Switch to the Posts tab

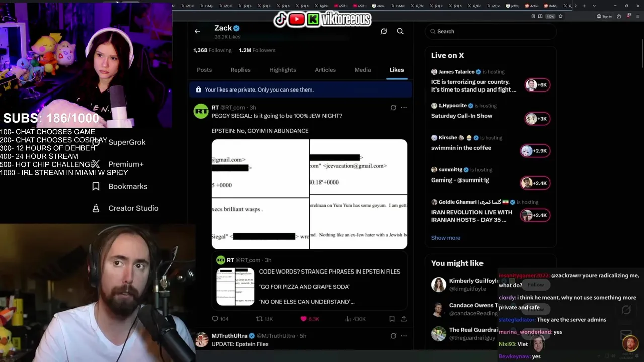point(204,70)
